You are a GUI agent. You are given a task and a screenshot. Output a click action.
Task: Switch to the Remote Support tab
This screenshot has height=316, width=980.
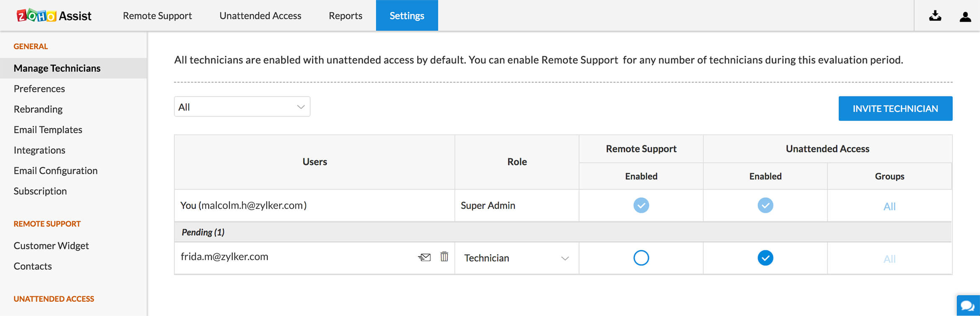157,16
